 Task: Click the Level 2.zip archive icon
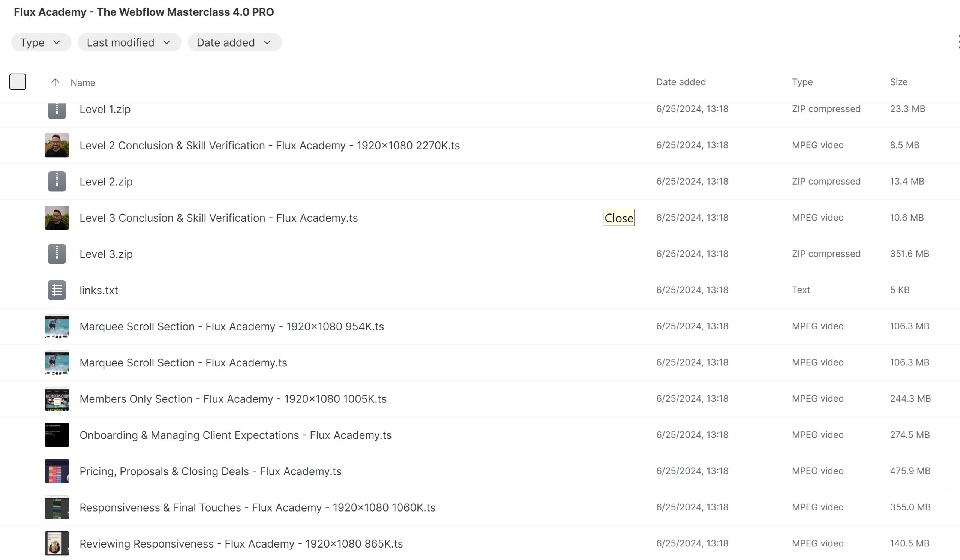pos(57,181)
